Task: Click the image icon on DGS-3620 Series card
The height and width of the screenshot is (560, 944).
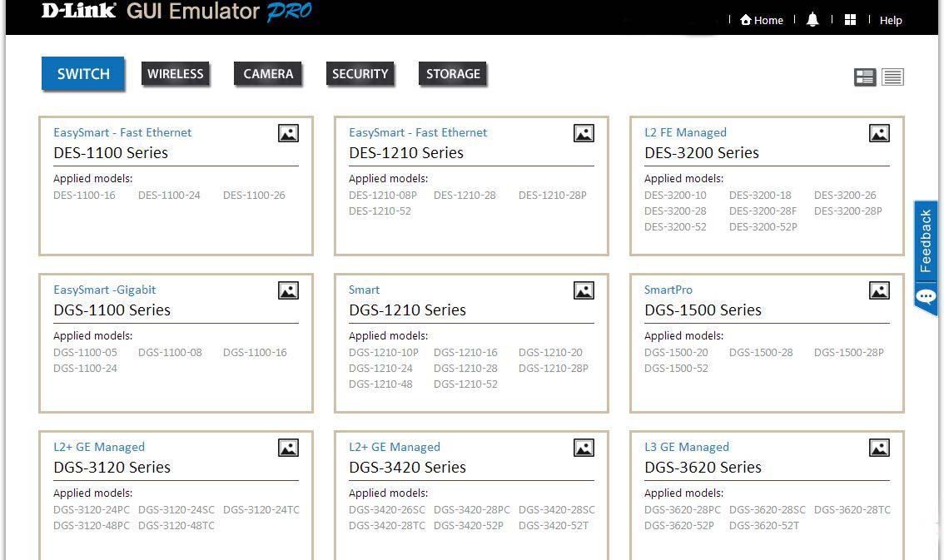Action: (x=879, y=448)
